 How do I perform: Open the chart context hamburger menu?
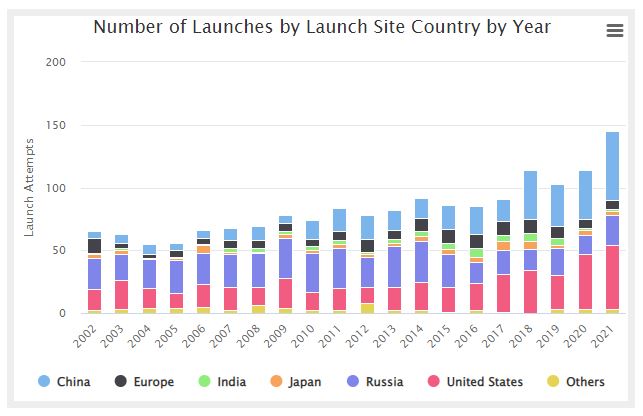click(x=615, y=31)
